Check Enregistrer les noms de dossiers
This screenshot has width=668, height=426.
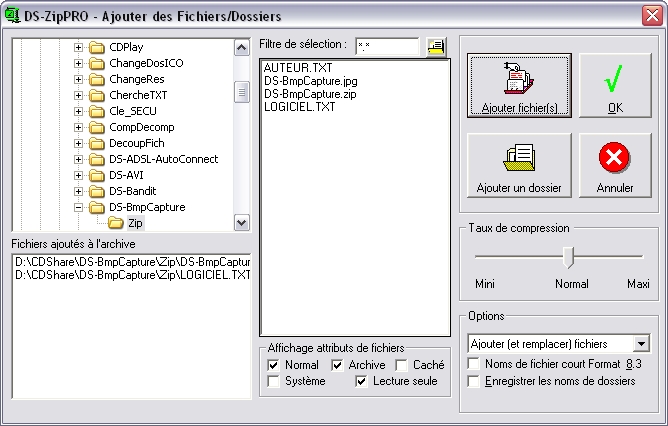pyautogui.click(x=475, y=381)
